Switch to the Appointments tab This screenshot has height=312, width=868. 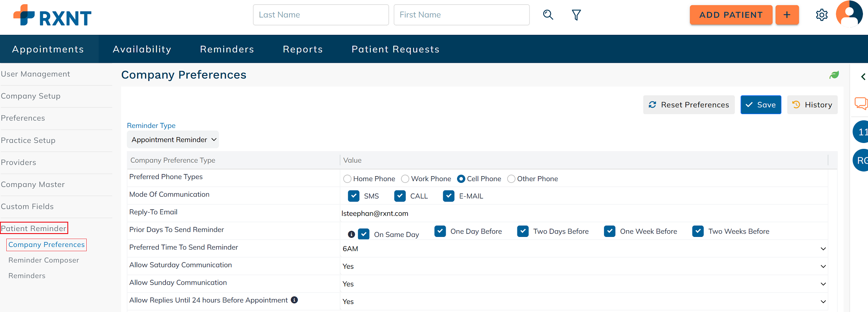48,49
